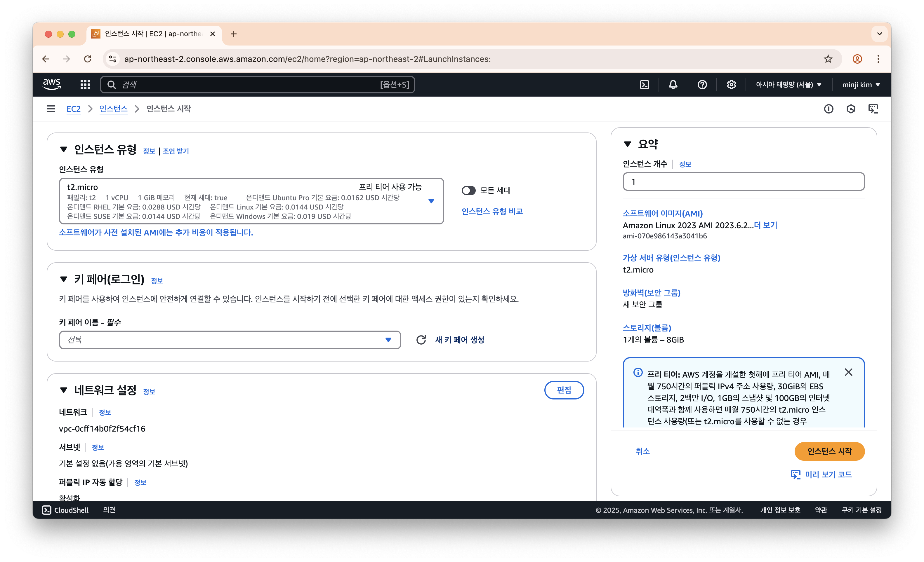Click the 인스턴스 시작 launch button
The width and height of the screenshot is (924, 562).
click(x=829, y=451)
